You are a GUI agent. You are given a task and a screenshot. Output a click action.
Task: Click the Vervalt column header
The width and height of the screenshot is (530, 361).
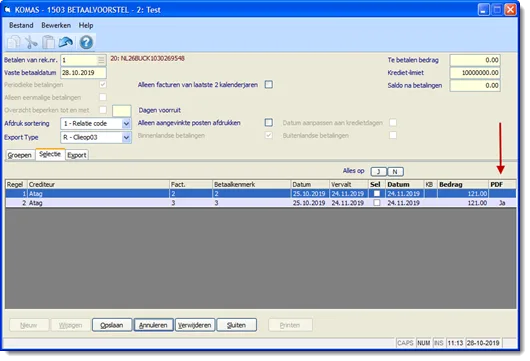tap(348, 185)
